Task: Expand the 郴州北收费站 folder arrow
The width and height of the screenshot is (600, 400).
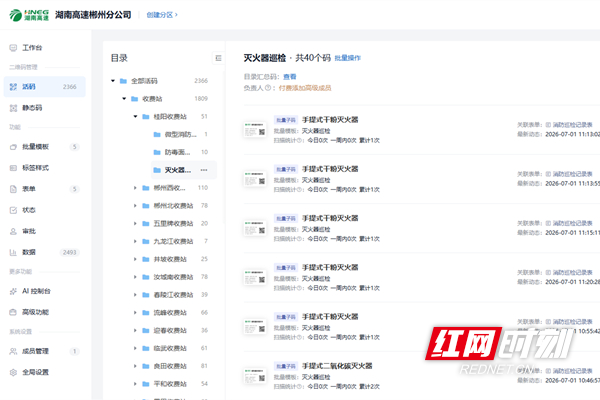Action: click(x=135, y=206)
